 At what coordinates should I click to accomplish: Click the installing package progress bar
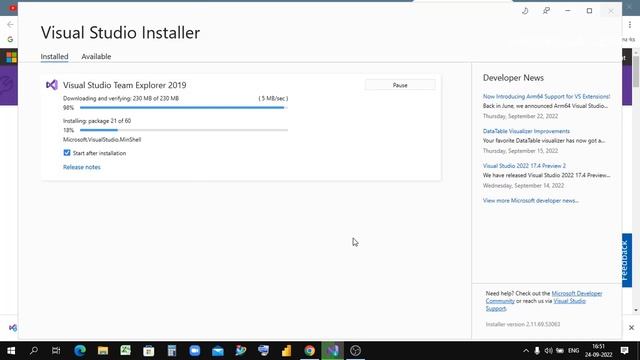184,130
